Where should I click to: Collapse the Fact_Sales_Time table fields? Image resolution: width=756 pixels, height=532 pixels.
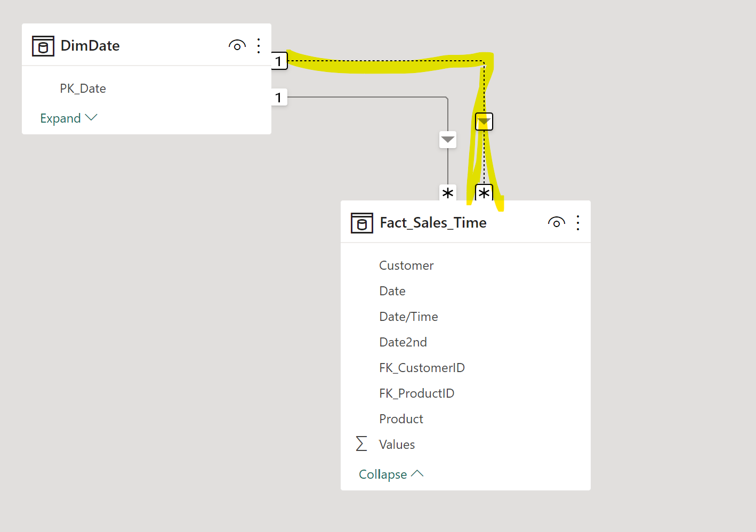tap(391, 474)
